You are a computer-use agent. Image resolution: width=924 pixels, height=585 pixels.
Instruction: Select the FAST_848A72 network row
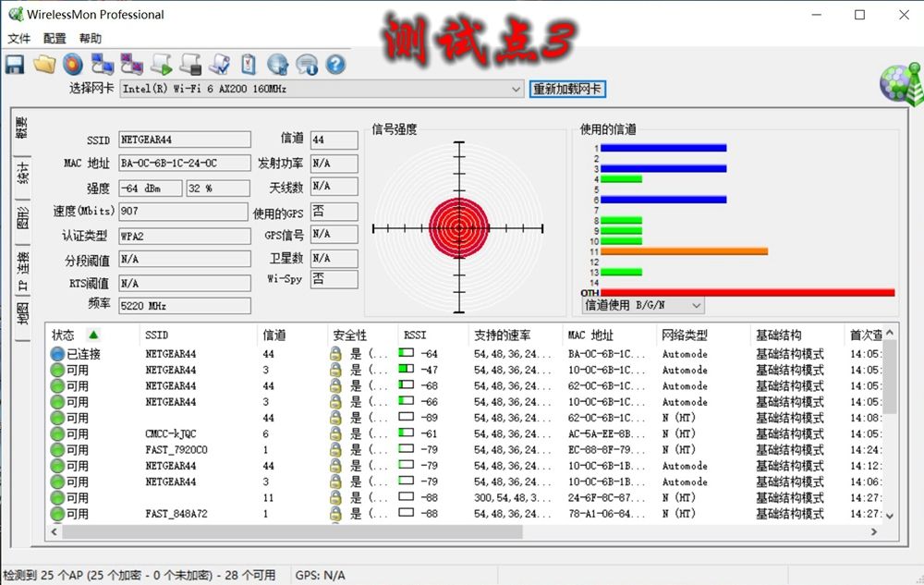coord(466,514)
